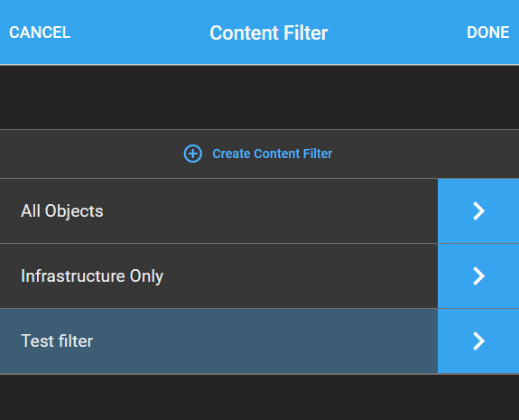Open details arrow for Infrastructure Only
519x420 pixels.
tap(478, 275)
